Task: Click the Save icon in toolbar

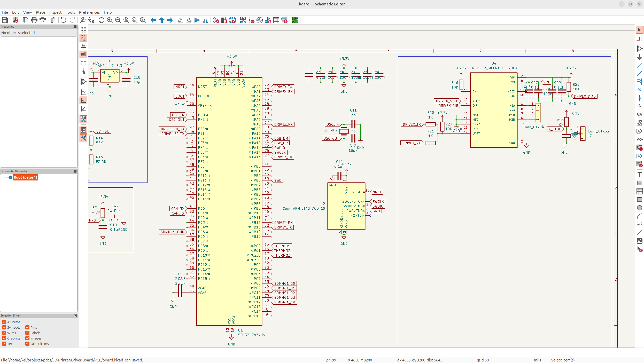Action: (x=5, y=20)
